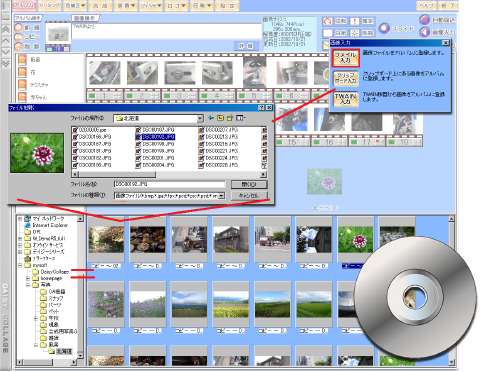Viewport: 480px width, 372px height.
Task: Switch to the アルバム操作 tab
Action: [x=28, y=18]
